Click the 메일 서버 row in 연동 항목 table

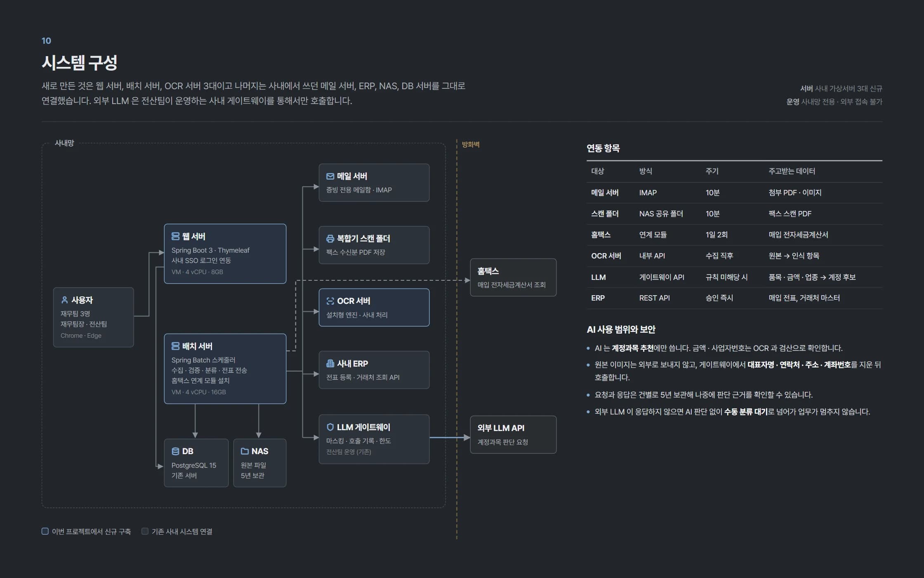(x=734, y=193)
